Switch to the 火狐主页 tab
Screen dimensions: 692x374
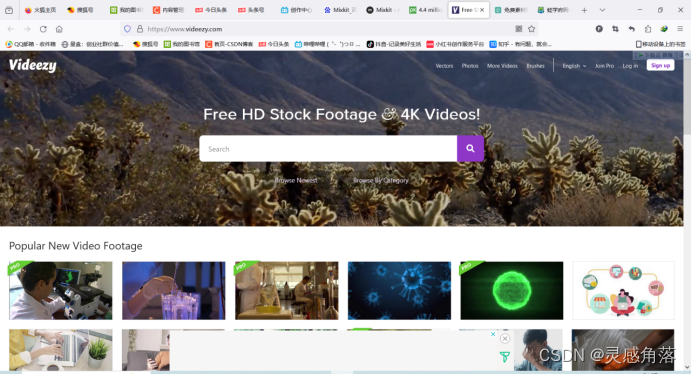pyautogui.click(x=41, y=10)
